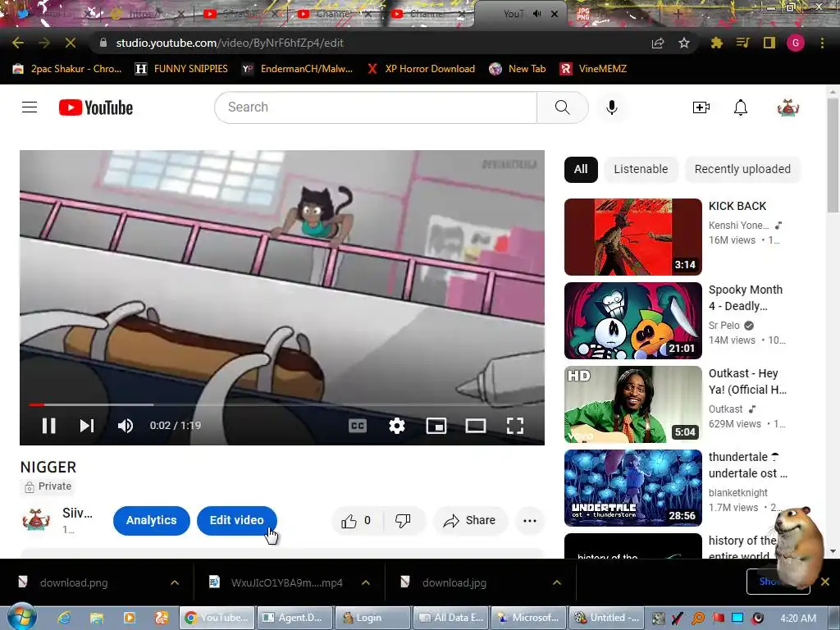Skip to the next video in player
840x630 pixels.
coord(87,426)
